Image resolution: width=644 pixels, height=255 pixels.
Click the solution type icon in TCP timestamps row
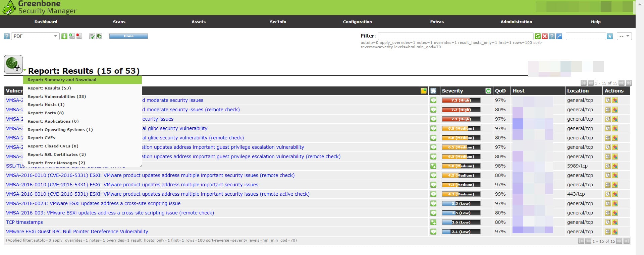pyautogui.click(x=433, y=222)
